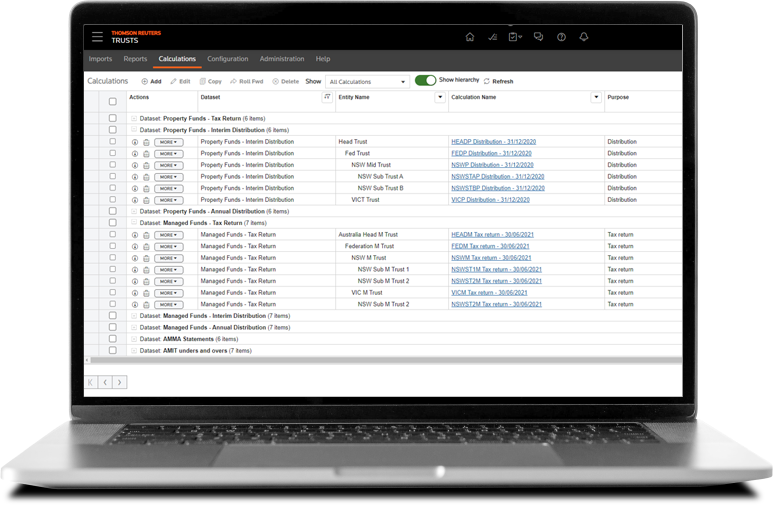Open Entity Name column filter dropdown

point(440,97)
